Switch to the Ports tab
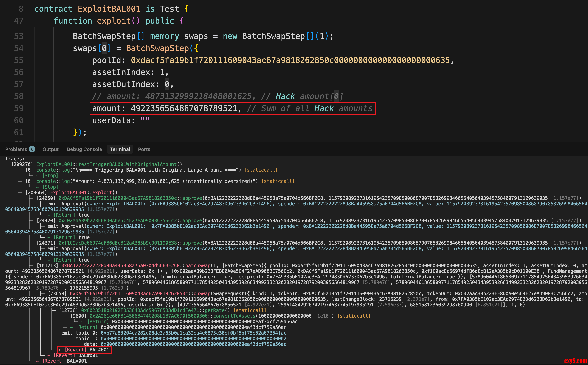The image size is (588, 365). coord(144,149)
